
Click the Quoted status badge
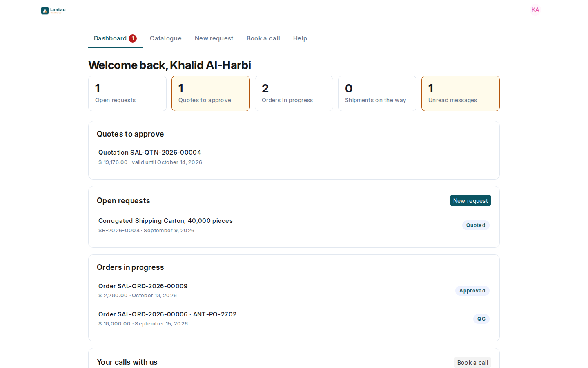click(476, 225)
